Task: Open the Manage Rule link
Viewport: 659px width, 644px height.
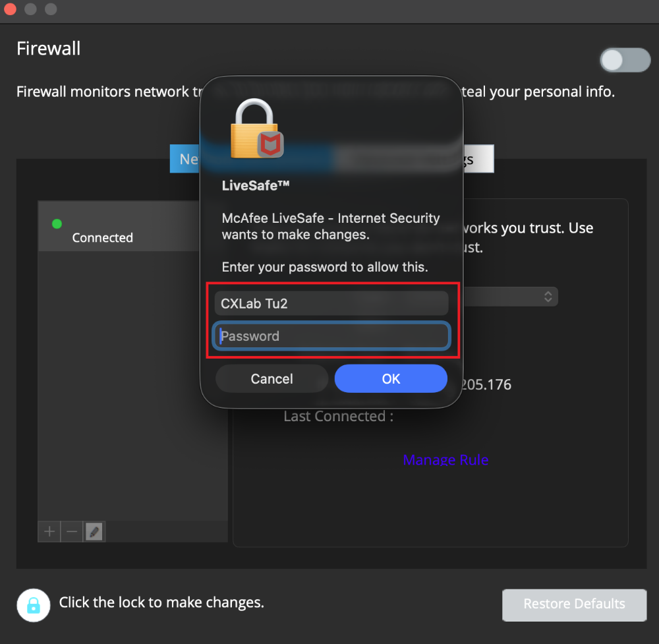Action: tap(446, 459)
